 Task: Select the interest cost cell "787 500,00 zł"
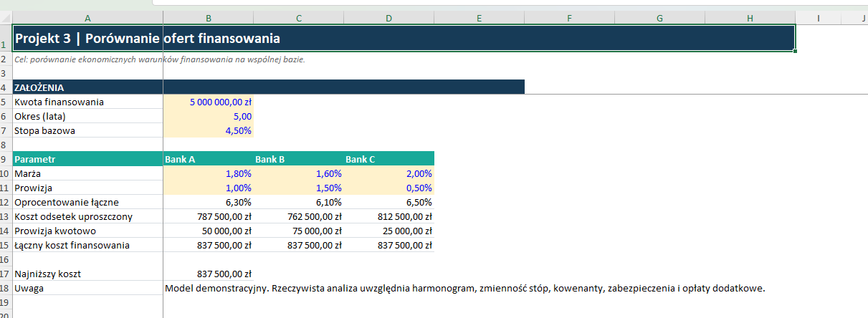click(208, 216)
